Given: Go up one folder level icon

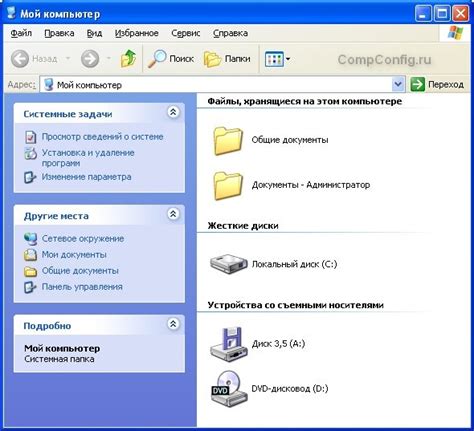Looking at the screenshot, I should (x=128, y=59).
